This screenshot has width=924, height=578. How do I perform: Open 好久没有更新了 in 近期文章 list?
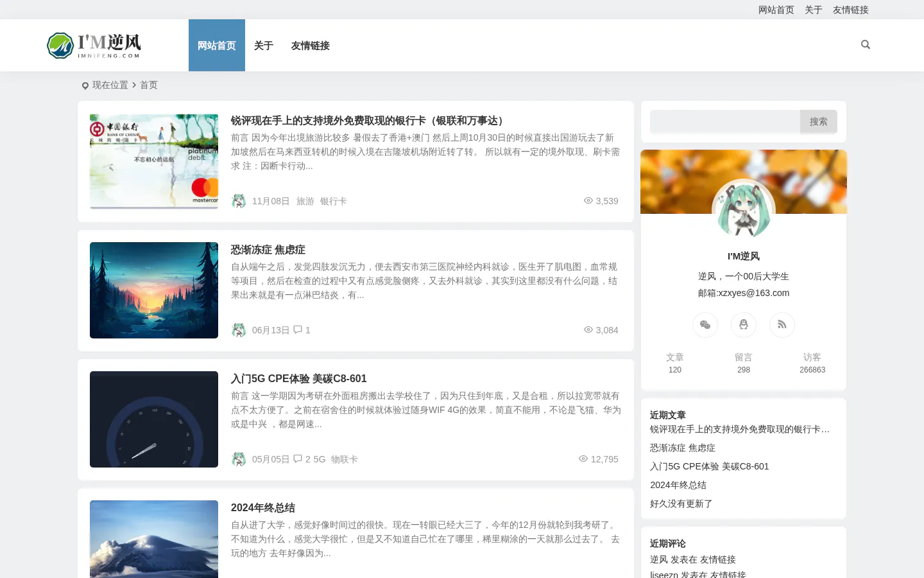pyautogui.click(x=681, y=504)
